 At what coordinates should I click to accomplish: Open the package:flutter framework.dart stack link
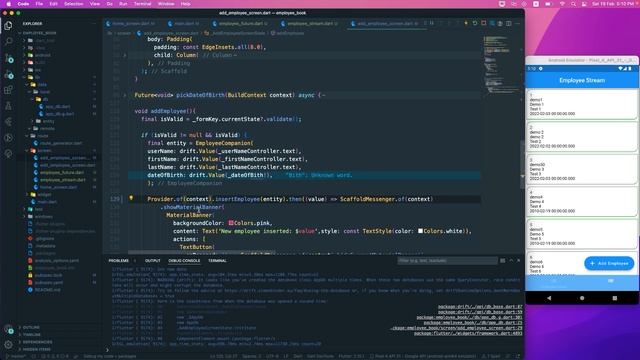[x=468, y=333]
